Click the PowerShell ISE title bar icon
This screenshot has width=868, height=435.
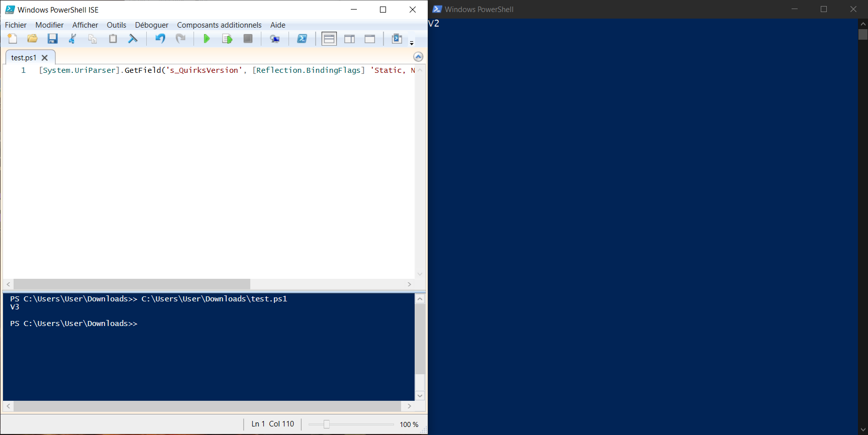(10, 10)
